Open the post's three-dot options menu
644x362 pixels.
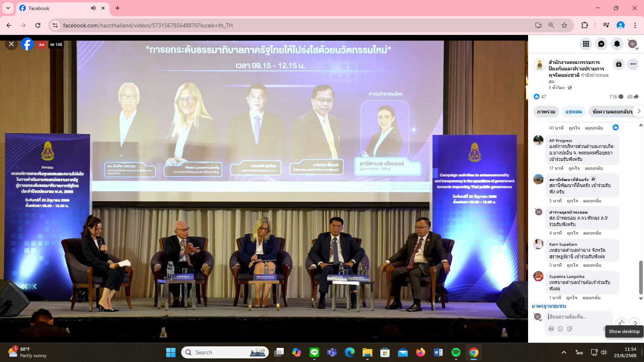[633, 64]
